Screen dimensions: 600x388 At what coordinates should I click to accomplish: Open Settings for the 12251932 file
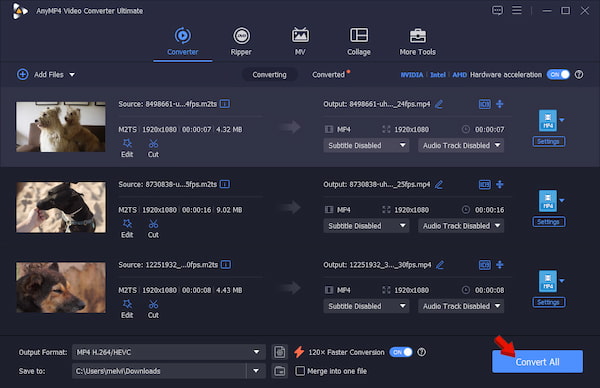(x=548, y=302)
